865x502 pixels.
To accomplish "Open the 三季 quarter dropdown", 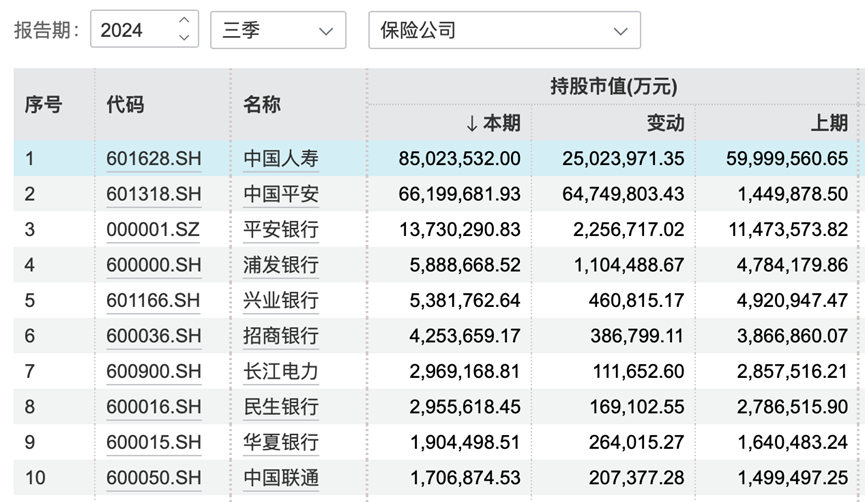I will (x=278, y=30).
